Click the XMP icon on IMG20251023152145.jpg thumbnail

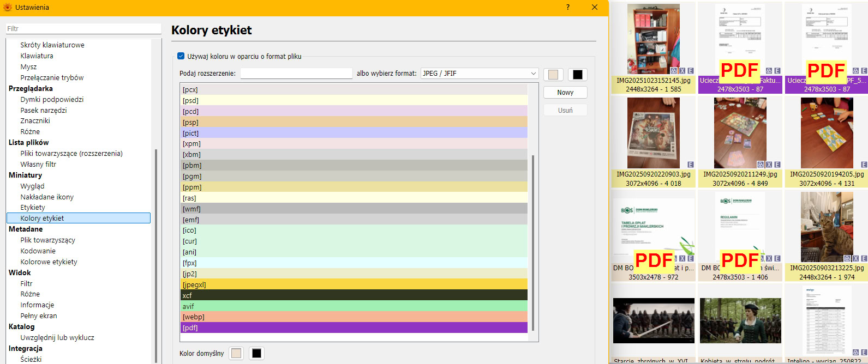[682, 71]
